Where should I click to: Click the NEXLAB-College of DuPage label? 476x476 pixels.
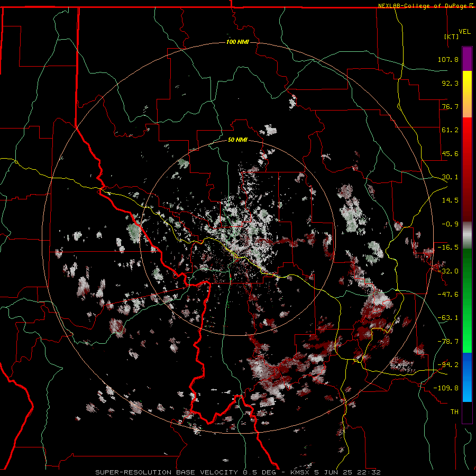point(424,6)
